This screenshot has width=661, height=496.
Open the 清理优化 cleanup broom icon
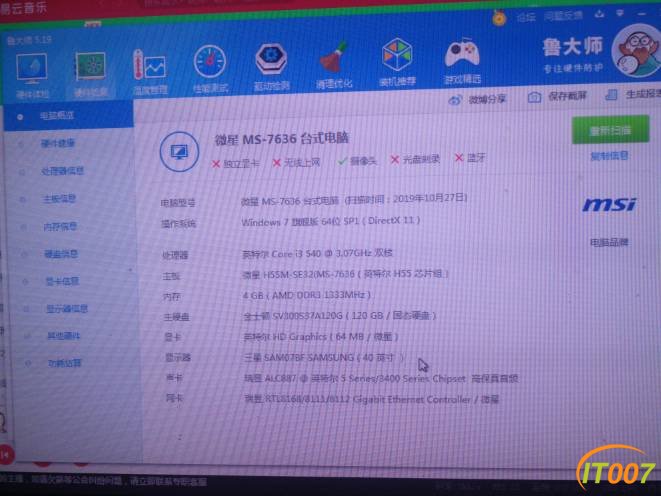[334, 58]
